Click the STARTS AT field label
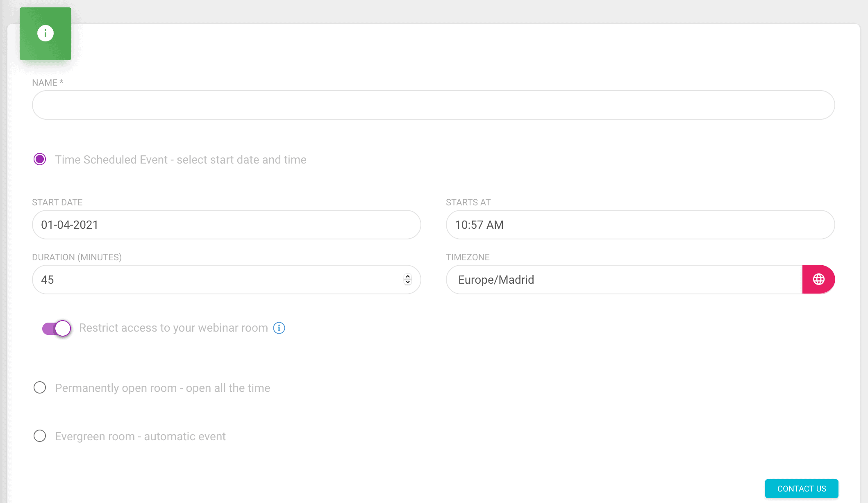 468,202
